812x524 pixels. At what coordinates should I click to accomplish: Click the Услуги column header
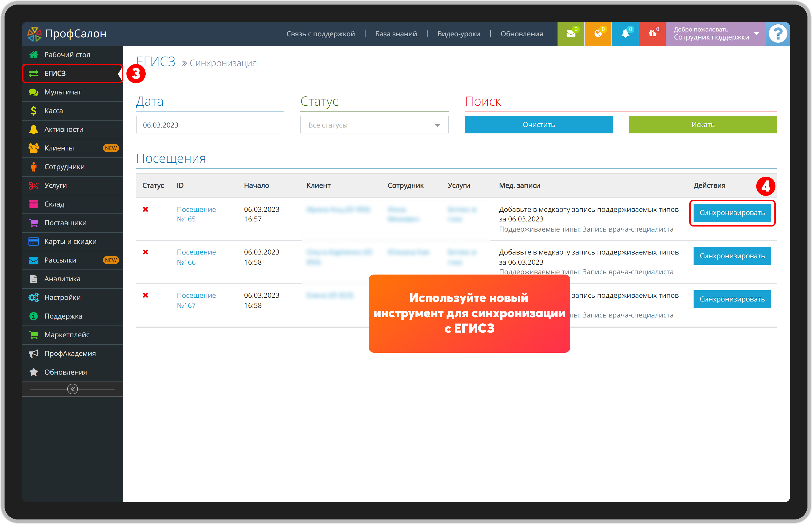pyautogui.click(x=459, y=185)
